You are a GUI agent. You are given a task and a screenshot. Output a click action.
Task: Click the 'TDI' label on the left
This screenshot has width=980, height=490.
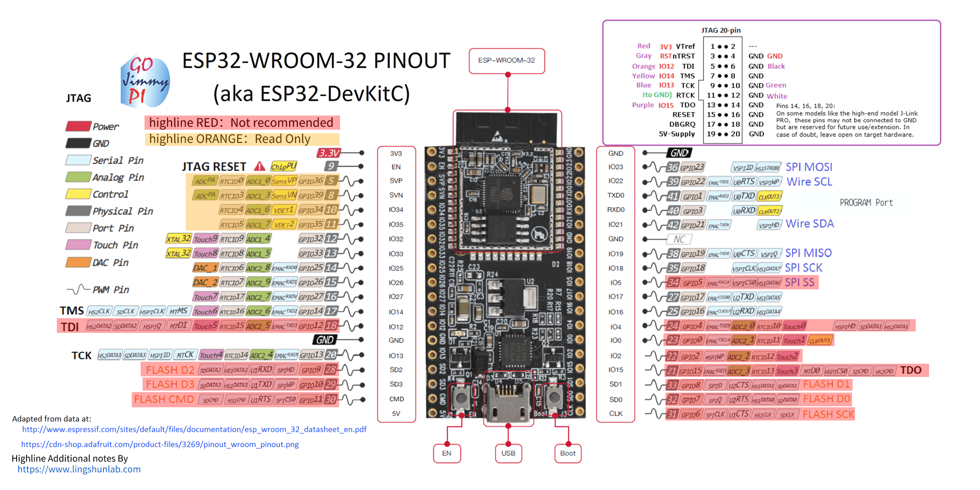[x=70, y=327]
